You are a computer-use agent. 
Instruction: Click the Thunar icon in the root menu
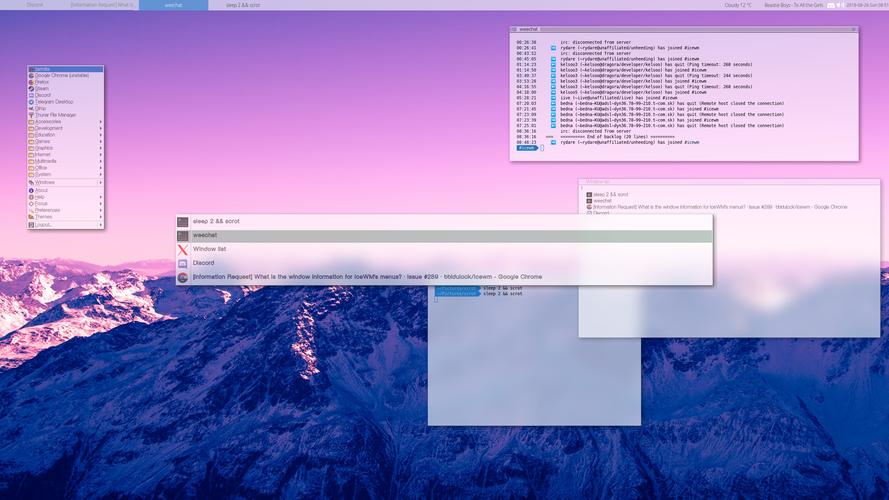(x=31, y=115)
